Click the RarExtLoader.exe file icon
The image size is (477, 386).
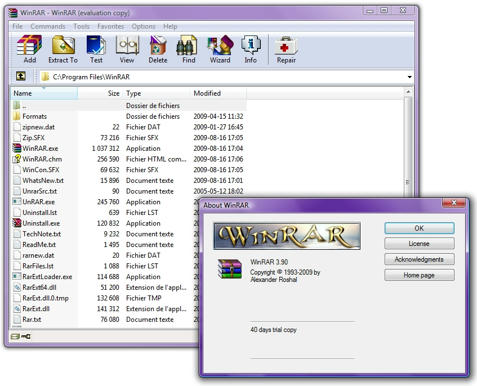pos(17,276)
